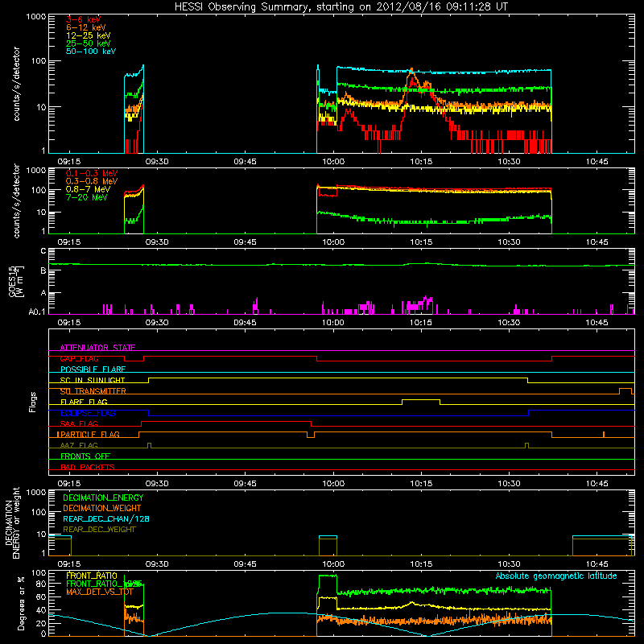Select the 25-50 keV legend label
The width and height of the screenshot is (644, 644).
[x=89, y=43]
